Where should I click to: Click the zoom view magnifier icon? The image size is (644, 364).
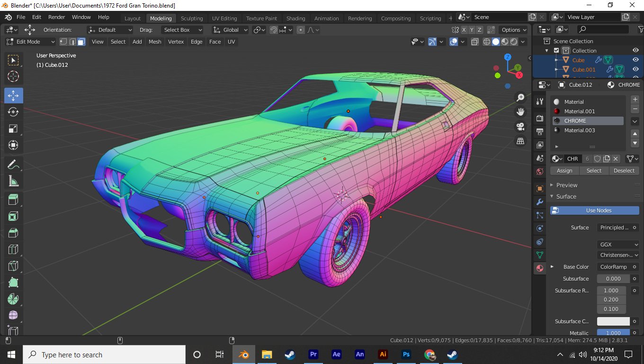point(520,98)
